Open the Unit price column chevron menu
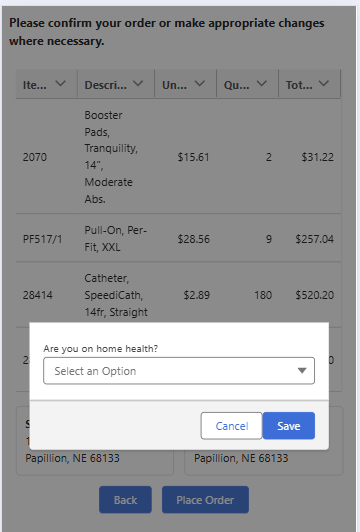Image resolution: width=360 pixels, height=532 pixels. 200,83
